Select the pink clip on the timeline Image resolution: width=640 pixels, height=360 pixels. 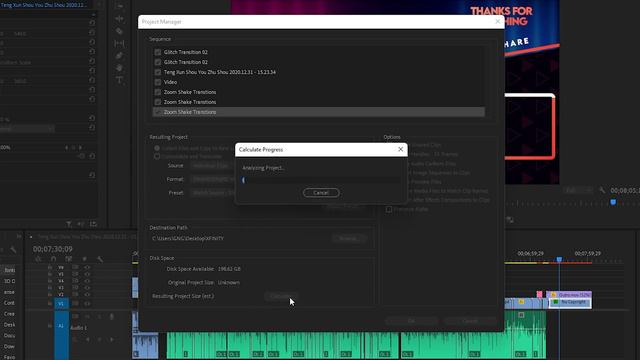pos(539,294)
